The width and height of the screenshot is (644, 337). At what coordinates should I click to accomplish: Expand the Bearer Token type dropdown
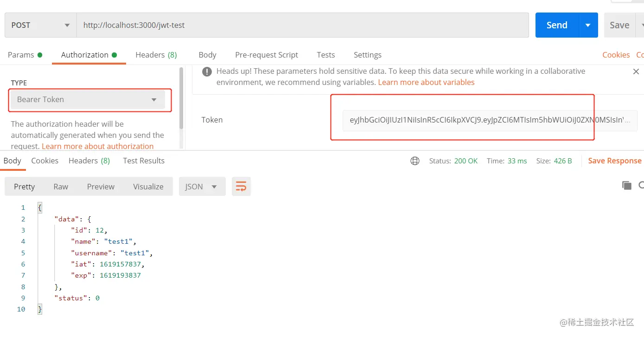click(x=88, y=99)
